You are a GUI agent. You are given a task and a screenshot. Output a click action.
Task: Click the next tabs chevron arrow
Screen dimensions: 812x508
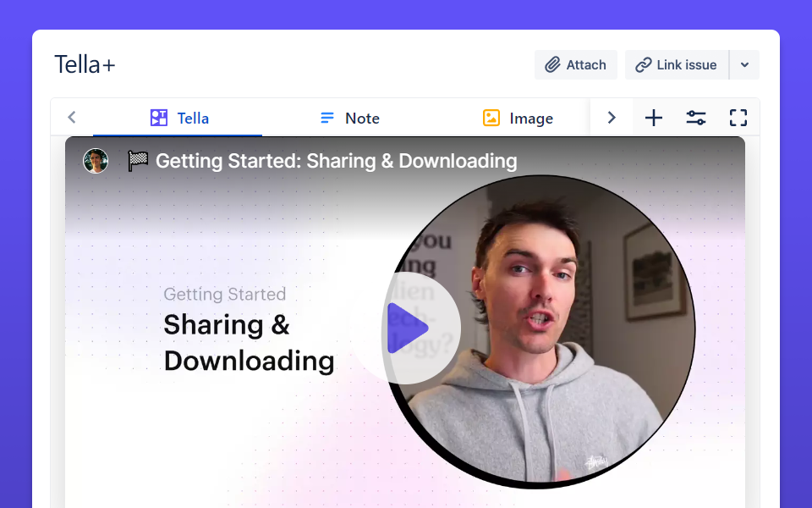coord(612,118)
